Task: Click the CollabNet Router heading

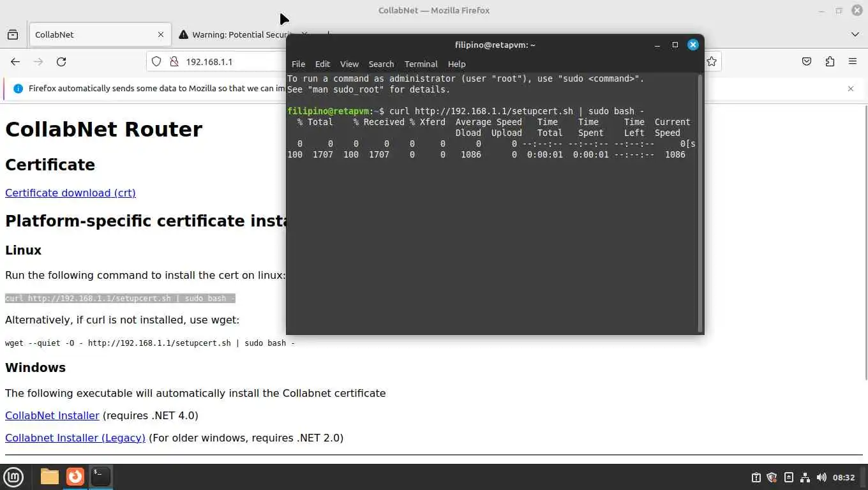Action: pos(103,129)
